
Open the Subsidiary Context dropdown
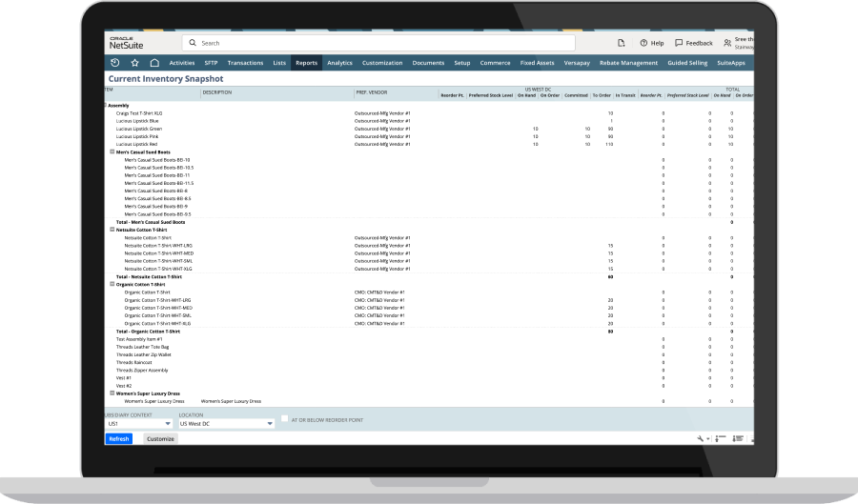point(139,423)
